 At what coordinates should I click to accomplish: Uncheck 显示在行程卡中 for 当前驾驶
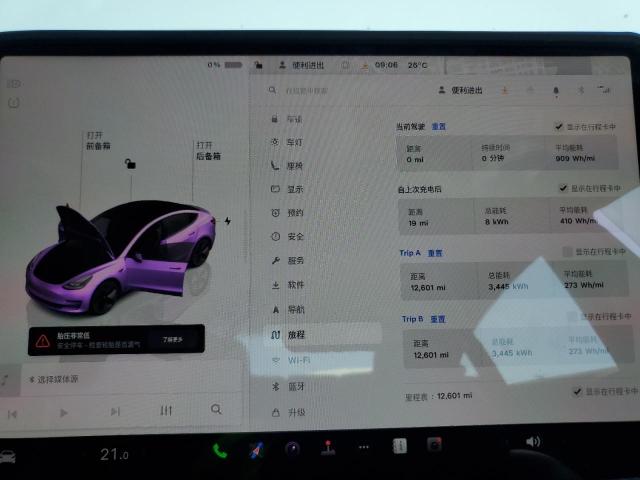[x=558, y=127]
